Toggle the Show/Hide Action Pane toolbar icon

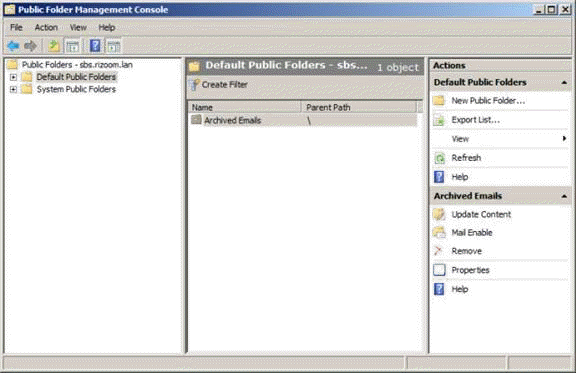114,46
